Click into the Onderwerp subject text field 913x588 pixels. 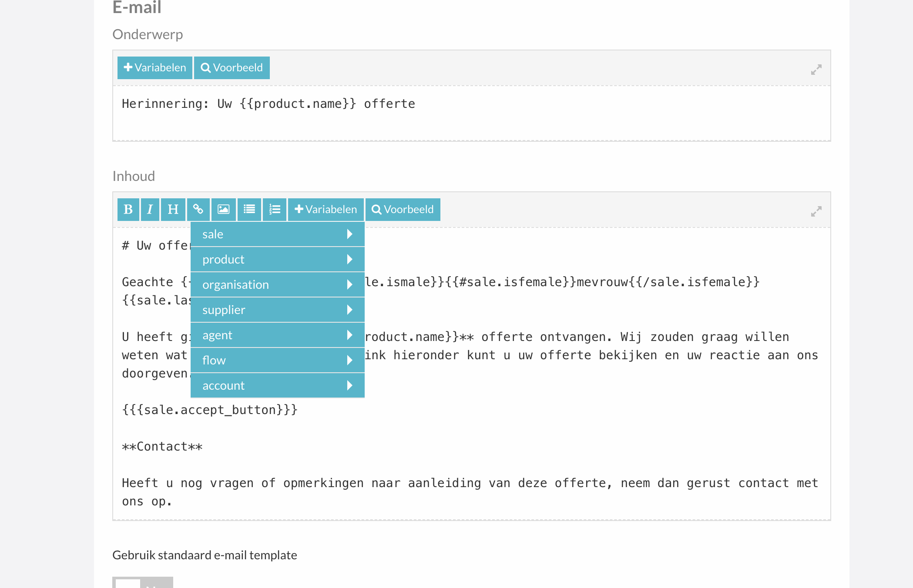(x=471, y=113)
